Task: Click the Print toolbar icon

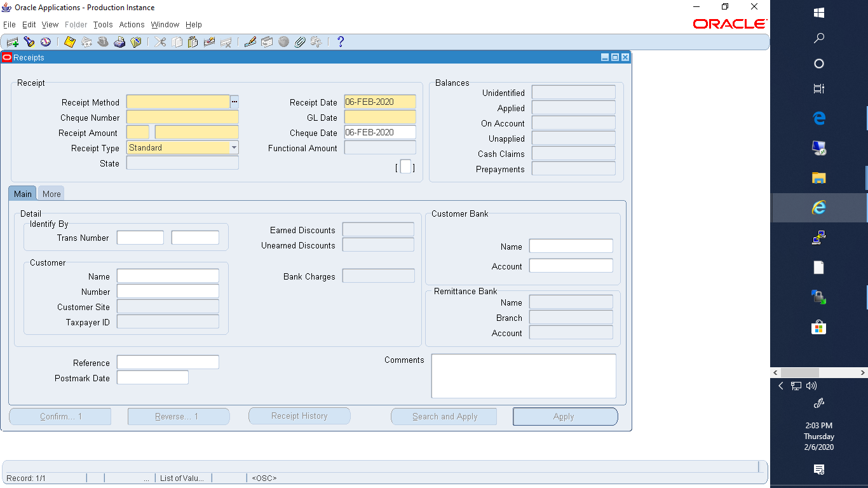Action: pos(119,41)
